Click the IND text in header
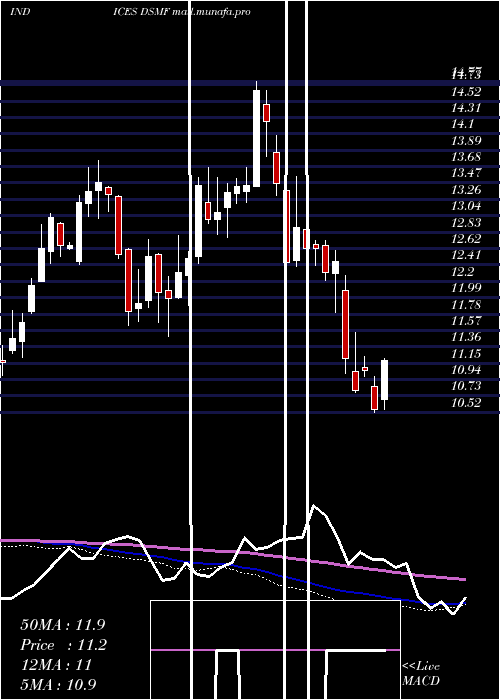Viewport: 500px width, 700px height. 20,12
